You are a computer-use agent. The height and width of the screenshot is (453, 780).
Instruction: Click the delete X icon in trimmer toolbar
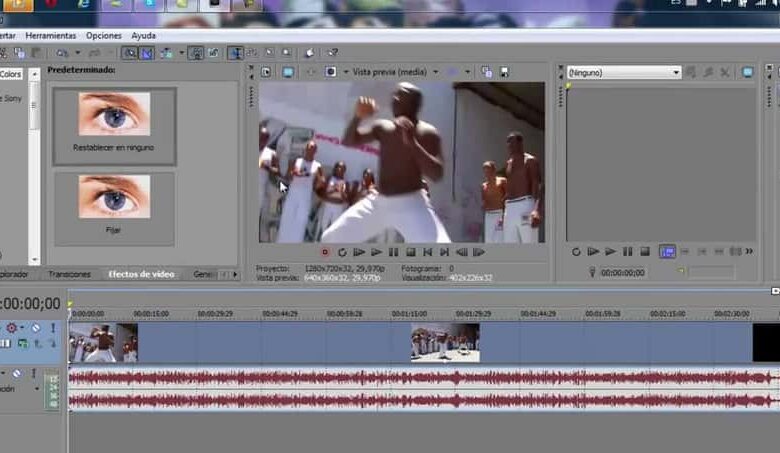[725, 73]
